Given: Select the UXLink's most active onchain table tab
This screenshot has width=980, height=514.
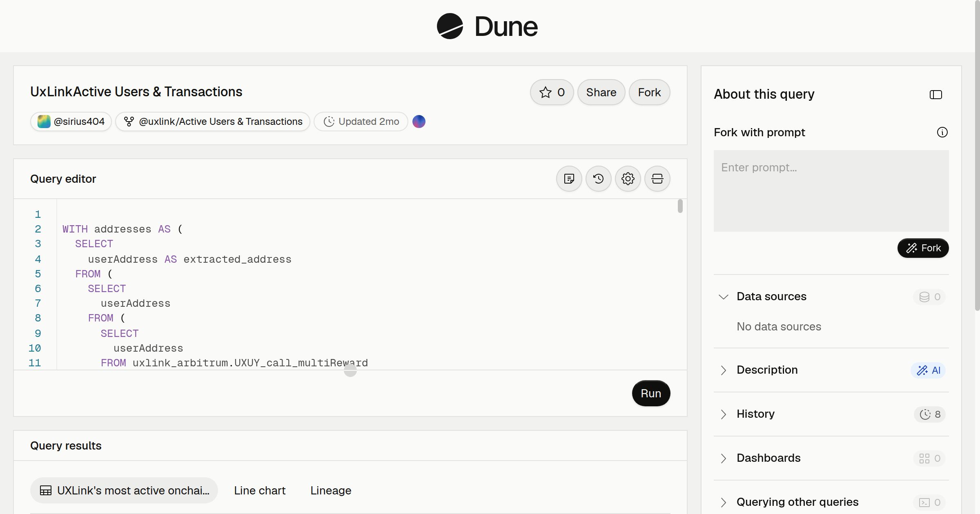Looking at the screenshot, I should 124,490.
